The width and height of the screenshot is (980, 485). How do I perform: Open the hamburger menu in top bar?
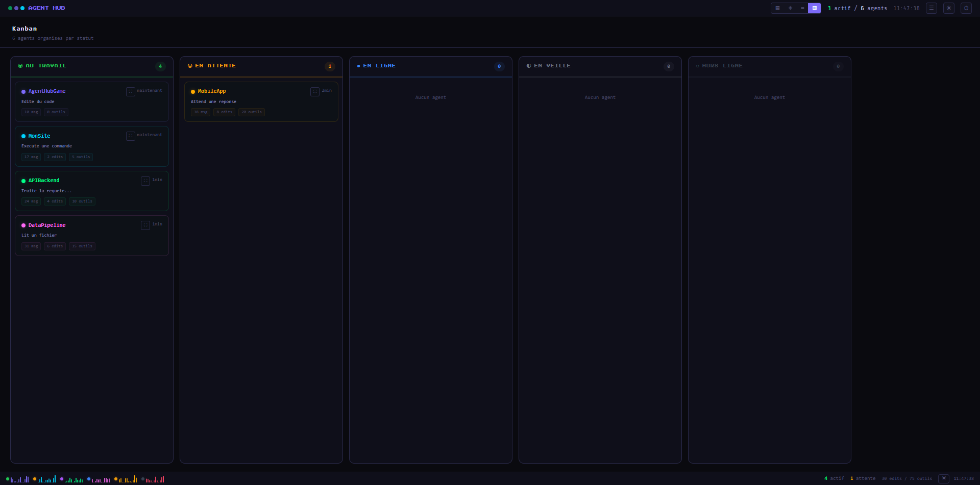coord(932,8)
